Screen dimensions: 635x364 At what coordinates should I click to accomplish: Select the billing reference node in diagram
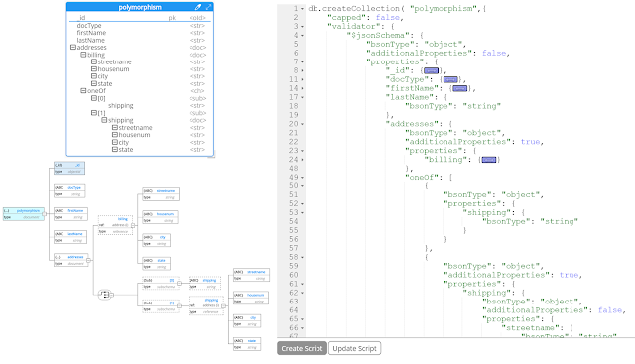coord(115,225)
